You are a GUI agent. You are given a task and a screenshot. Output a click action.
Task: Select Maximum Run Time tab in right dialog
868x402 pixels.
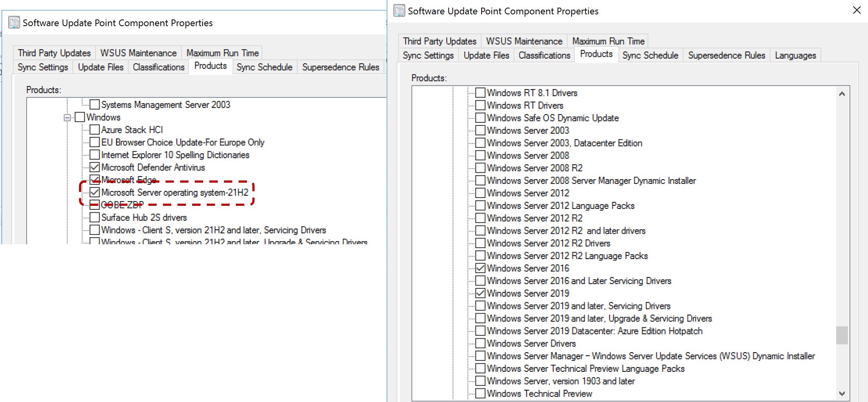pos(608,41)
